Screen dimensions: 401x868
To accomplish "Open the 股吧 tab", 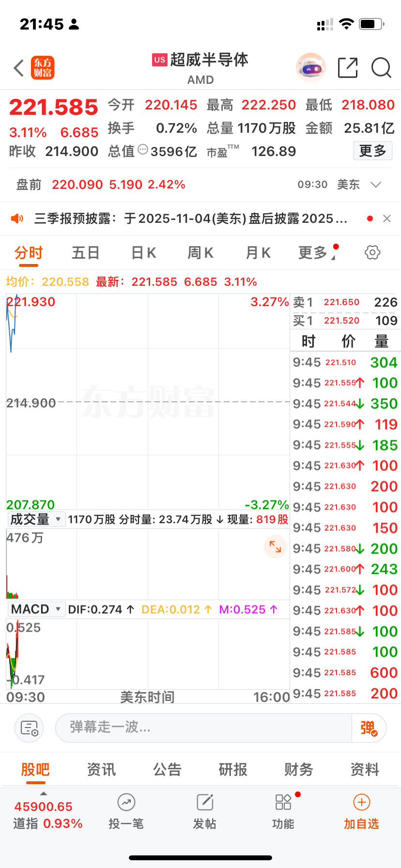I will pos(35,770).
